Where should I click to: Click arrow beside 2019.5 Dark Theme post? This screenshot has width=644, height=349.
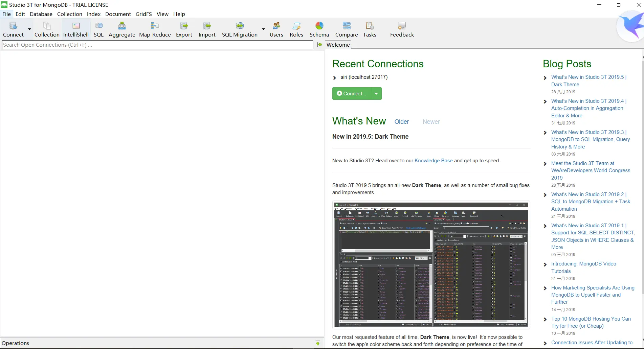pos(545,78)
